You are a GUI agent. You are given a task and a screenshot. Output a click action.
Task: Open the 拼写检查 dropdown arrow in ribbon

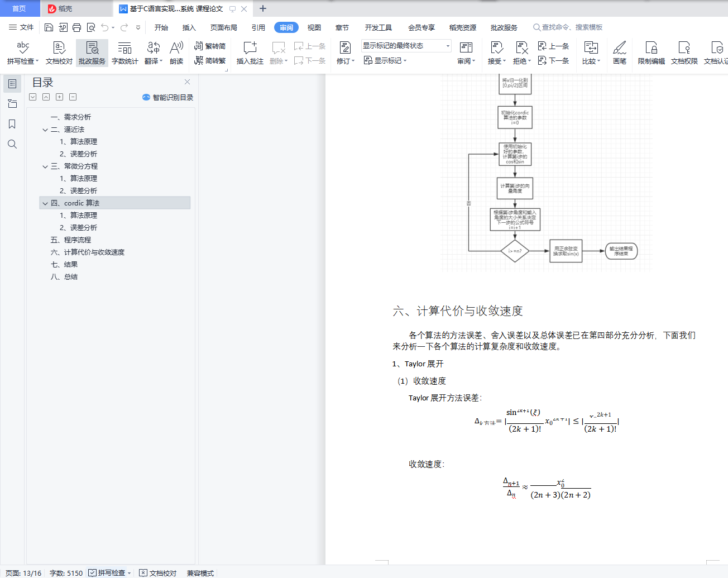click(37, 61)
